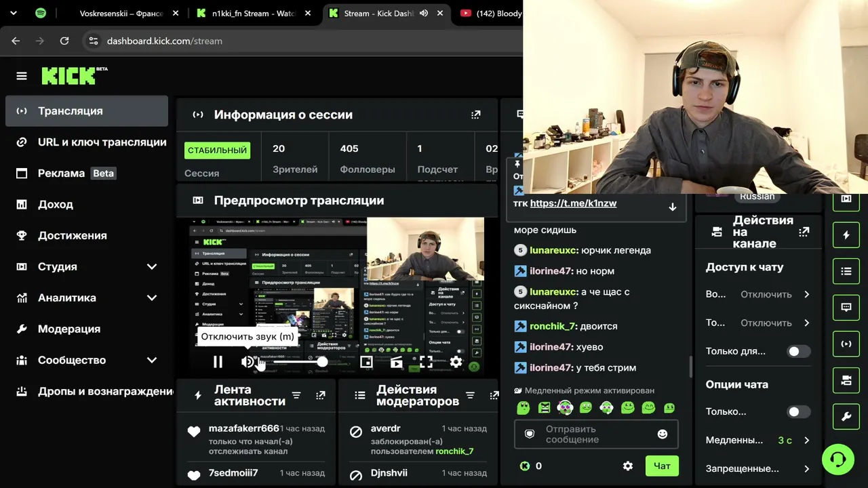The height and width of the screenshot is (488, 868).
Task: Select Трансляция in the sidebar
Action: click(x=87, y=110)
